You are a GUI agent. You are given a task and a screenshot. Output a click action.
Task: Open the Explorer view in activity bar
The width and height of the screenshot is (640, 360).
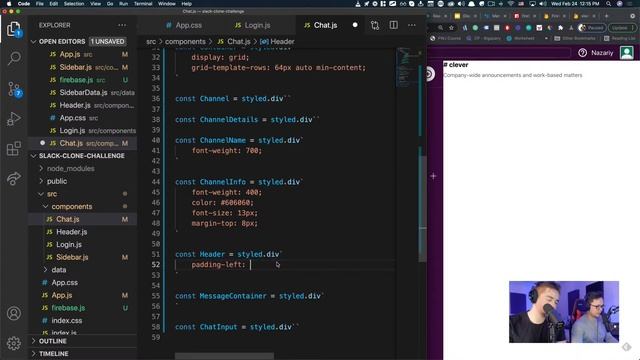[14, 29]
